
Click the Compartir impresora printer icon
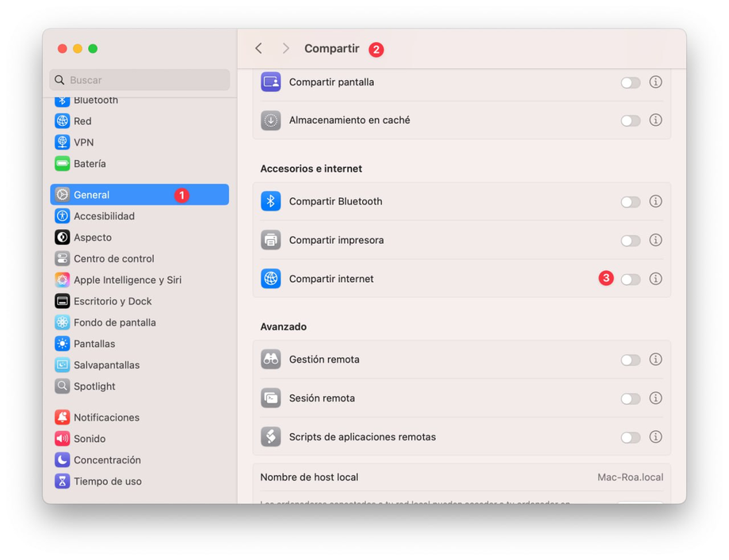coord(271,240)
